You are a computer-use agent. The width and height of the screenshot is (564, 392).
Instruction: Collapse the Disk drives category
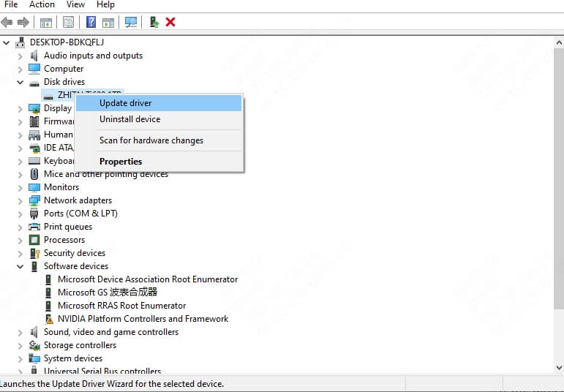[20, 83]
